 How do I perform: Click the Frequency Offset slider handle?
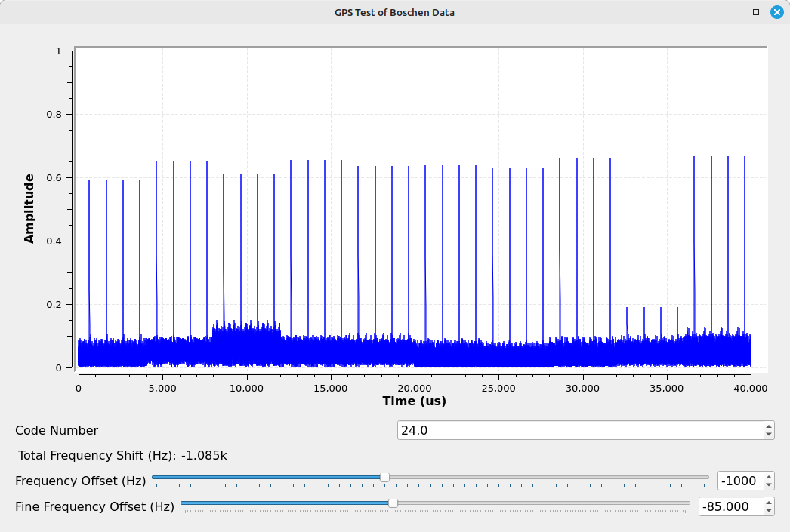[384, 477]
